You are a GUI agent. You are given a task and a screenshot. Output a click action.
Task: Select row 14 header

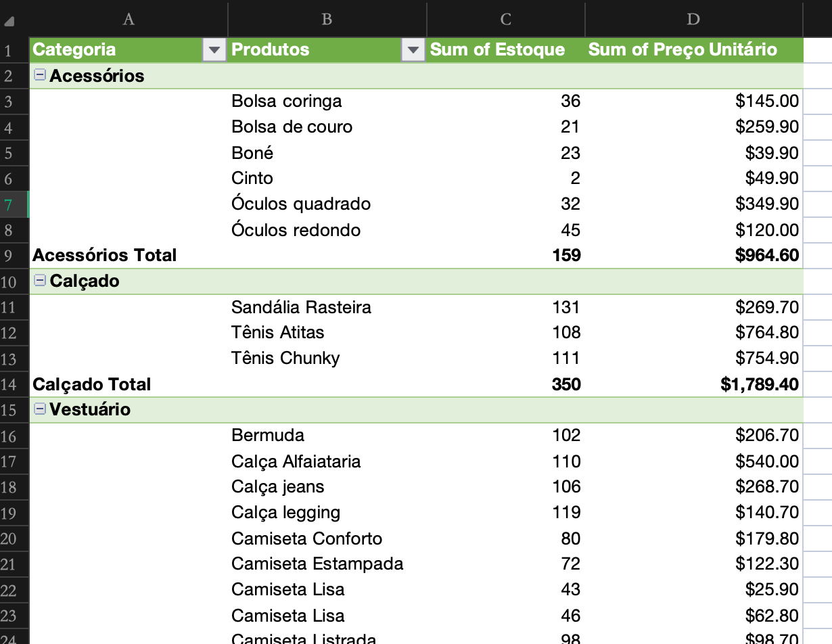[x=9, y=384]
